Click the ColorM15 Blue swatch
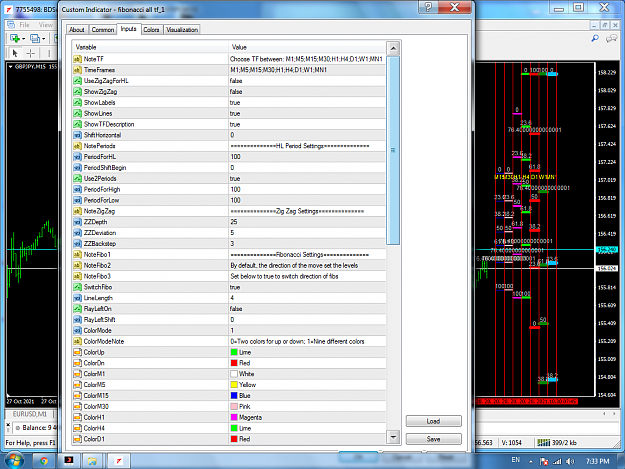625x469 pixels. pos(234,396)
